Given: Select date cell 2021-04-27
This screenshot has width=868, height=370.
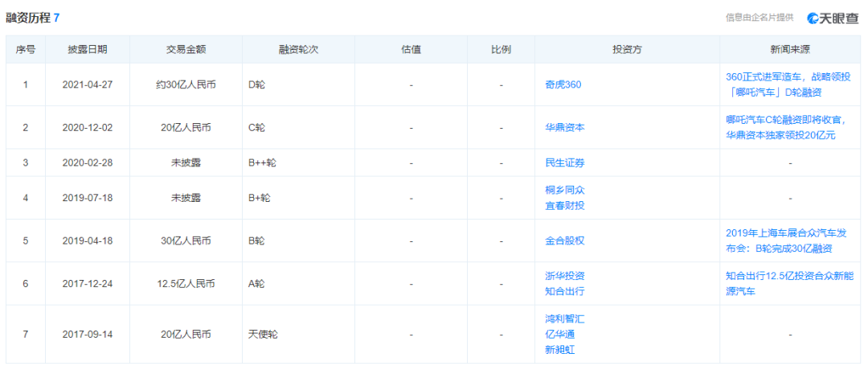Looking at the screenshot, I should click(88, 85).
